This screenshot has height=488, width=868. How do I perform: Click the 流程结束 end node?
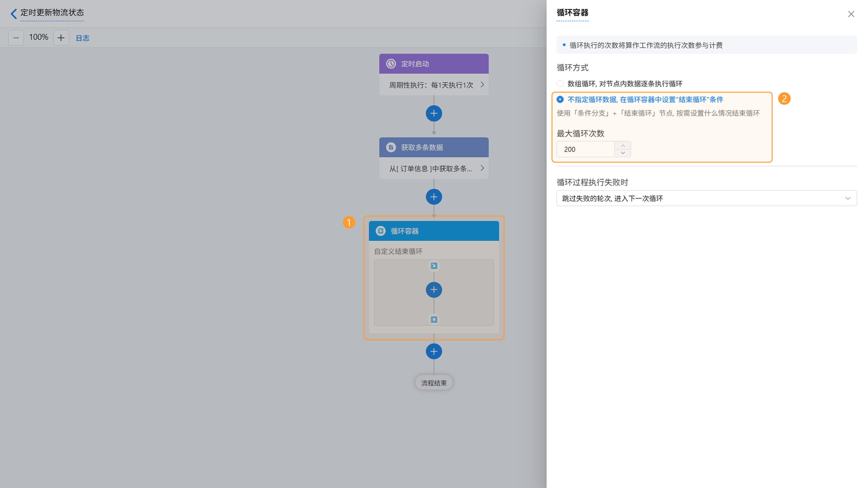[x=434, y=383]
